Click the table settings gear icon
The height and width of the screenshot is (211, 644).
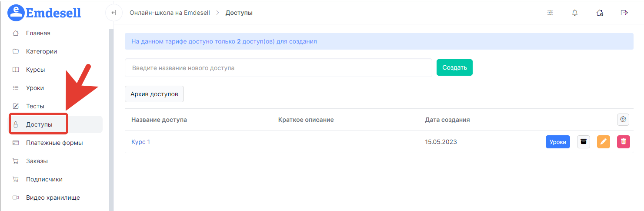pos(623,119)
